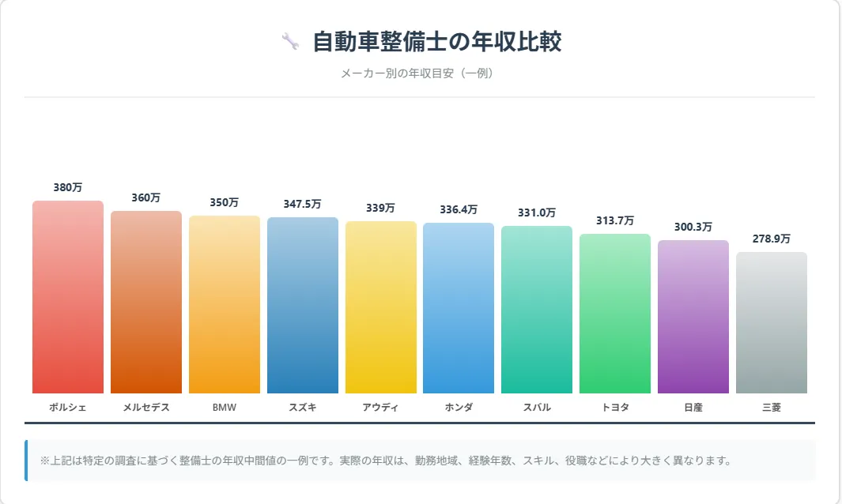Image resolution: width=842 pixels, height=504 pixels.
Task: Click the 380万 value label
Action: [x=68, y=187]
